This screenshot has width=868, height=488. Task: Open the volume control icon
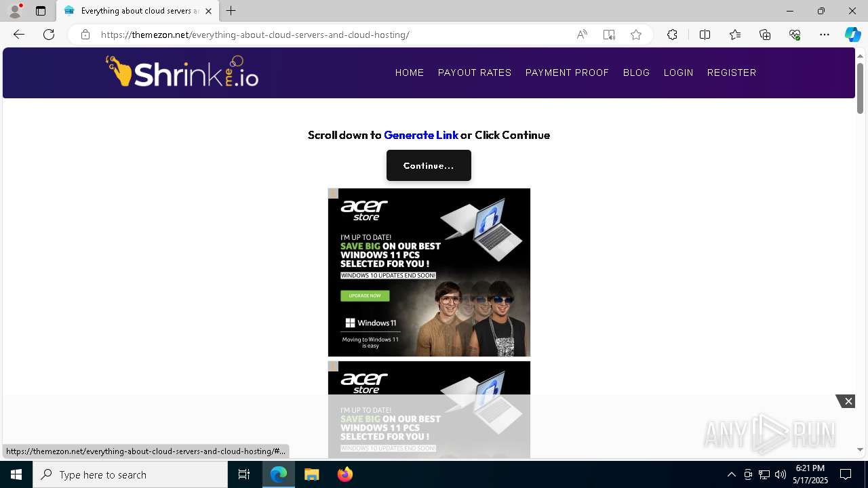coord(781,474)
